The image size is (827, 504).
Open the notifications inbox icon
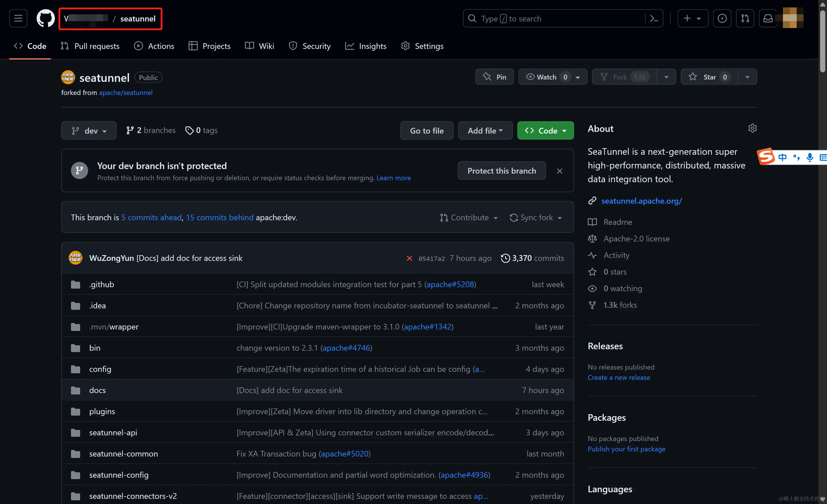[767, 19]
